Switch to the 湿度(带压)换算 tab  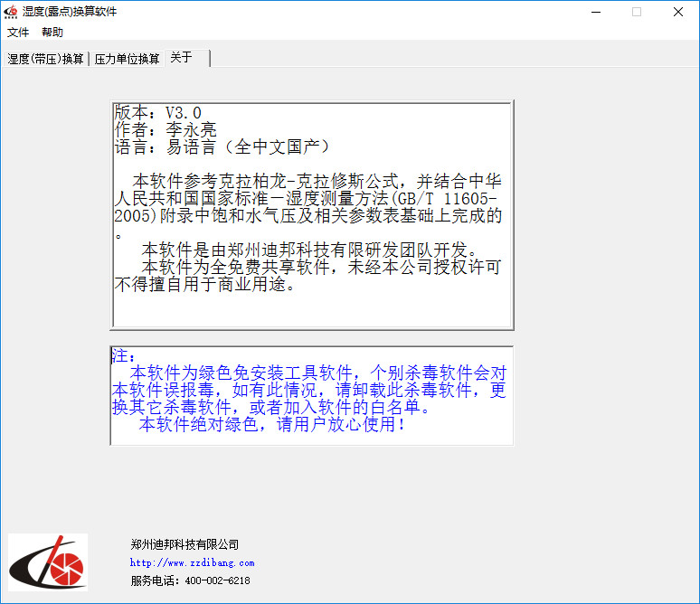tap(45, 59)
